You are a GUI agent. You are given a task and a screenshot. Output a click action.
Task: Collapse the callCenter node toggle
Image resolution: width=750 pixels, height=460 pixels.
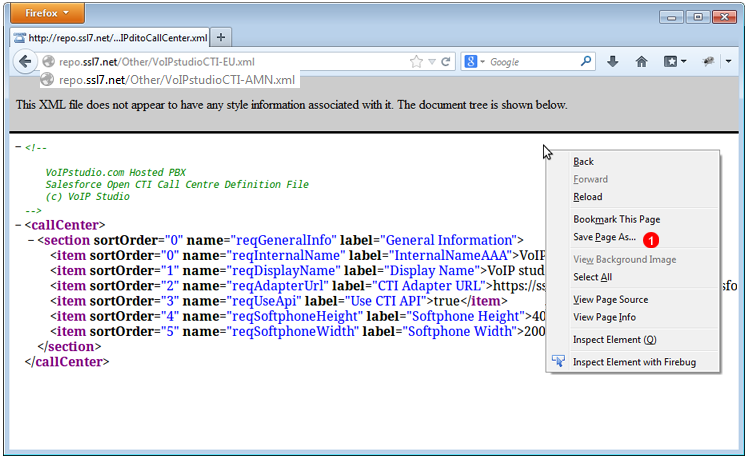tap(18, 225)
